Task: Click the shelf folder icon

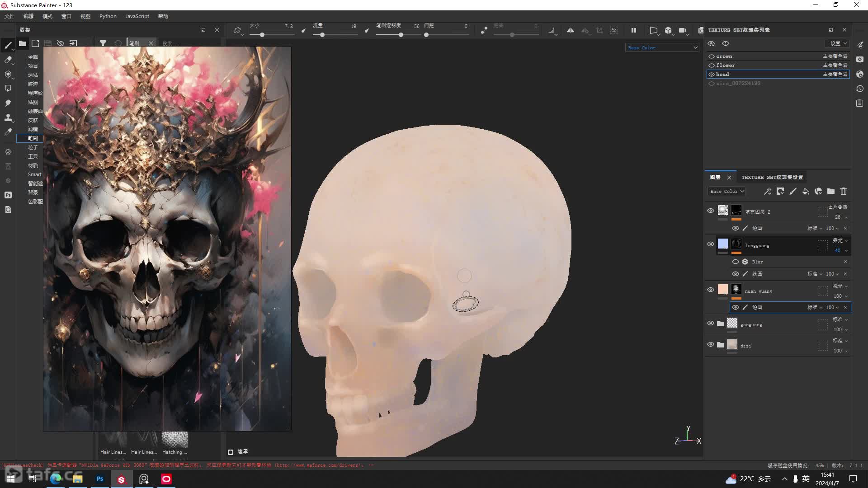Action: click(x=22, y=43)
